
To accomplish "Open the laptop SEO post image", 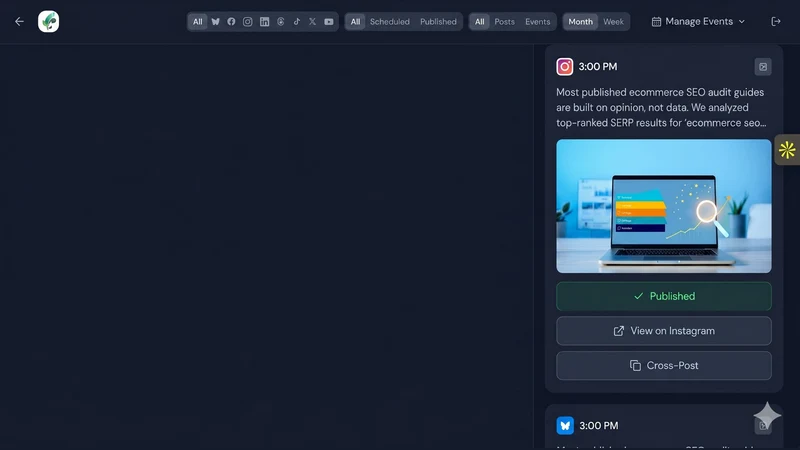I will coord(664,206).
